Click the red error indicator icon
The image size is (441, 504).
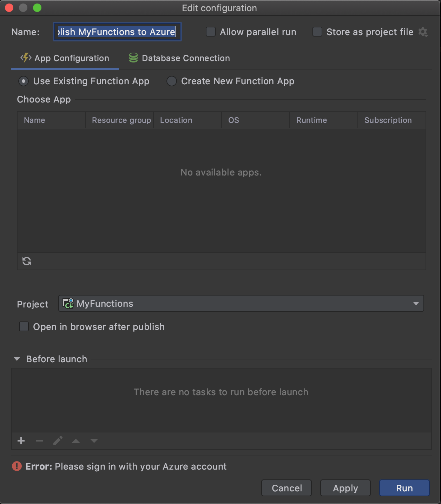click(x=17, y=466)
